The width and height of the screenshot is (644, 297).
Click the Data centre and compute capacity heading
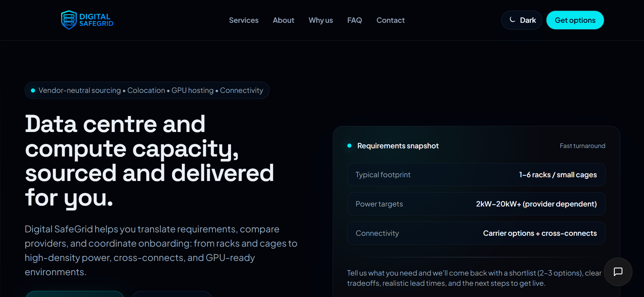[x=150, y=161]
